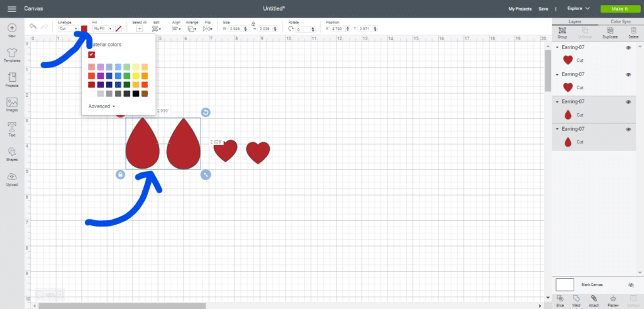This screenshot has width=644, height=309.
Task: Click the Width size input field
Action: pos(238,29)
